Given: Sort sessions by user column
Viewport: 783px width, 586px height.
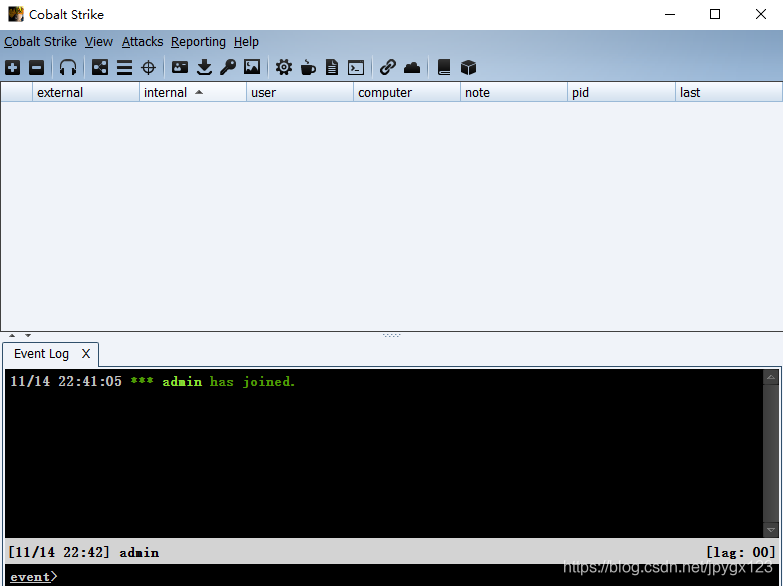Looking at the screenshot, I should click(x=300, y=92).
